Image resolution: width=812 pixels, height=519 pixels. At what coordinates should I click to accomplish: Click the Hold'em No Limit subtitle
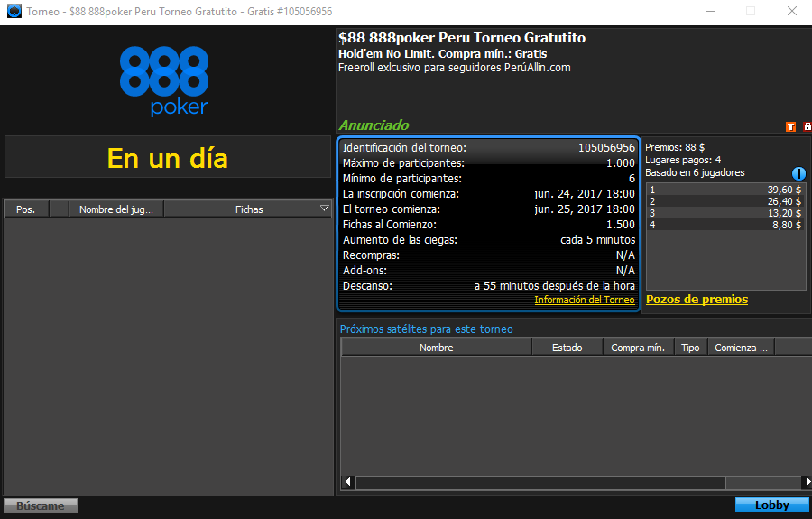[442, 54]
